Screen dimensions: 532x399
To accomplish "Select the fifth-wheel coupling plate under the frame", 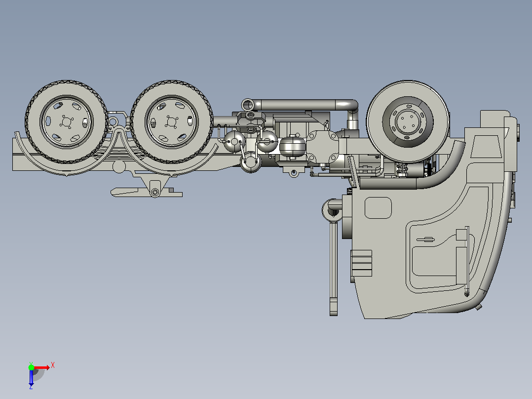I will 147,192.
